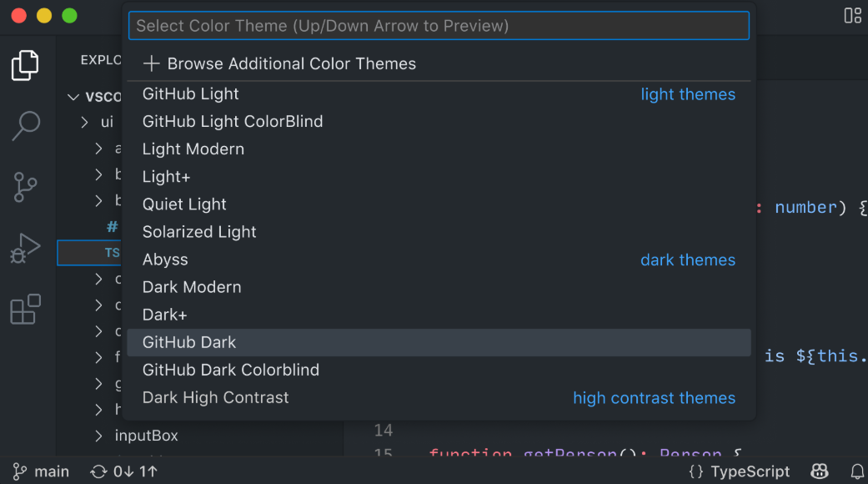Open the Run and Debug view
This screenshot has width=868, height=484.
click(25, 249)
